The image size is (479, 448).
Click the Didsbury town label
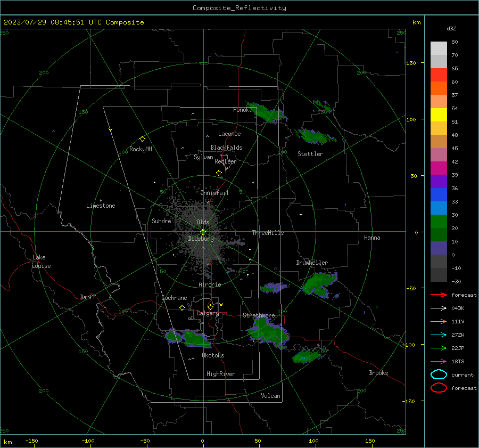pos(201,239)
